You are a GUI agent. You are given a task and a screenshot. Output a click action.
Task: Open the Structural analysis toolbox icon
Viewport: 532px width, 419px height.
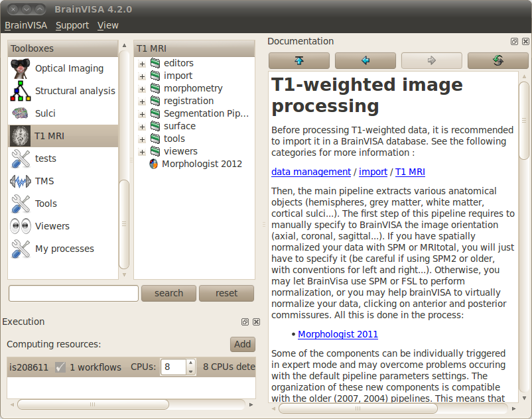pos(21,91)
